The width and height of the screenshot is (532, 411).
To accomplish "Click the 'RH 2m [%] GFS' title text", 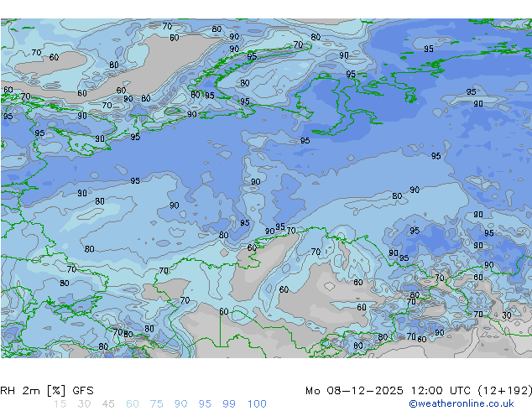I will (x=47, y=391).
